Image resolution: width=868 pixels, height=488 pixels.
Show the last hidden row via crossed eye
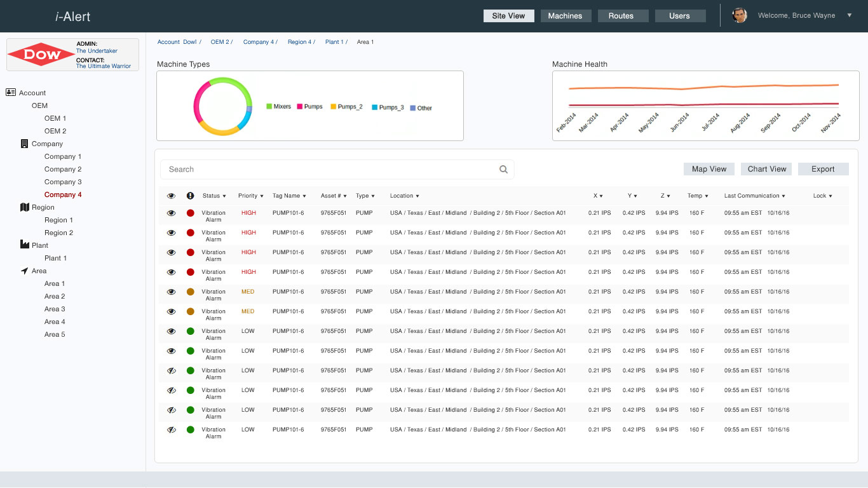pyautogui.click(x=171, y=430)
